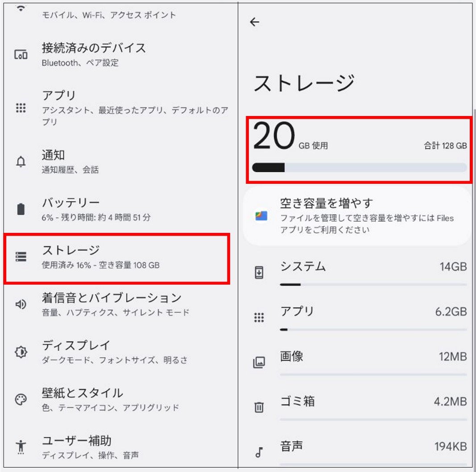The height and width of the screenshot is (472, 476).
Task: Click the notification bell icon
Action: tap(21, 162)
